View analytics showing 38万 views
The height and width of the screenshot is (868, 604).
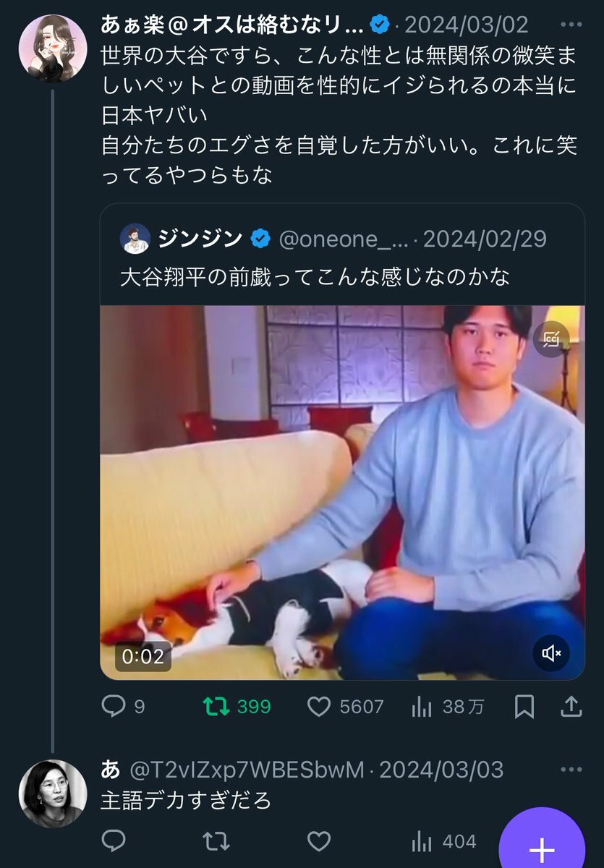pyautogui.click(x=422, y=706)
